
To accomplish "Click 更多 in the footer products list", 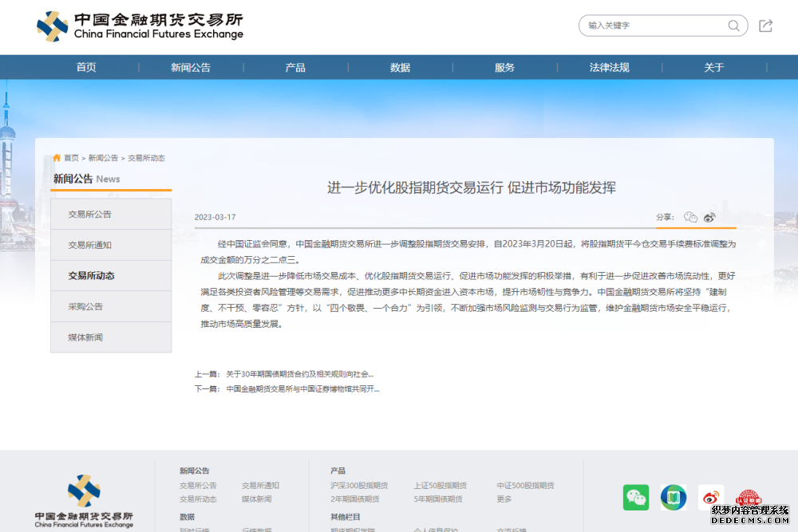I will pos(504,499).
